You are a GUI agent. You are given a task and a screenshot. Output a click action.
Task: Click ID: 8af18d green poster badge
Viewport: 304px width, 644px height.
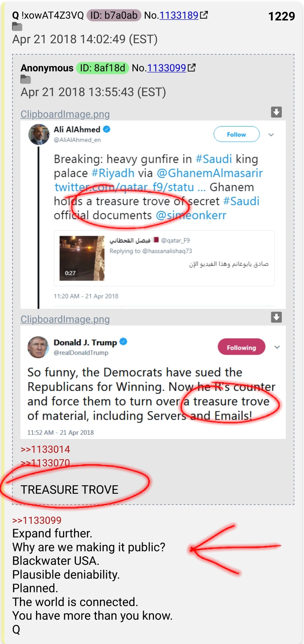tap(103, 68)
